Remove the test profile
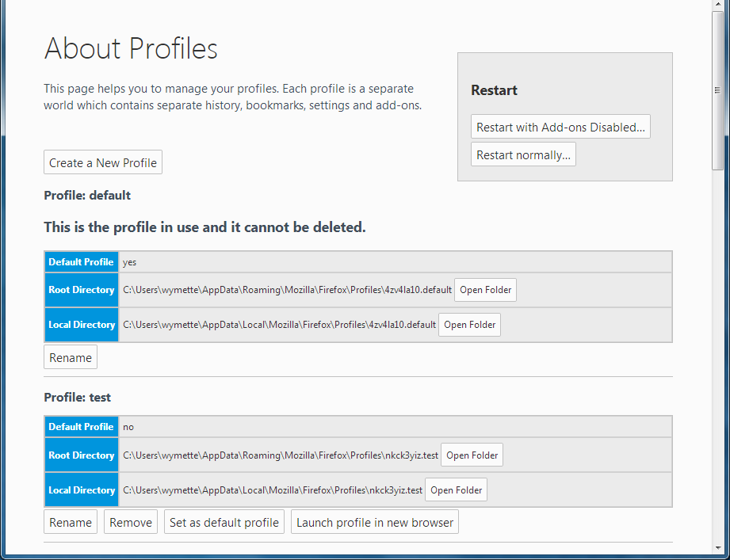 [x=131, y=522]
